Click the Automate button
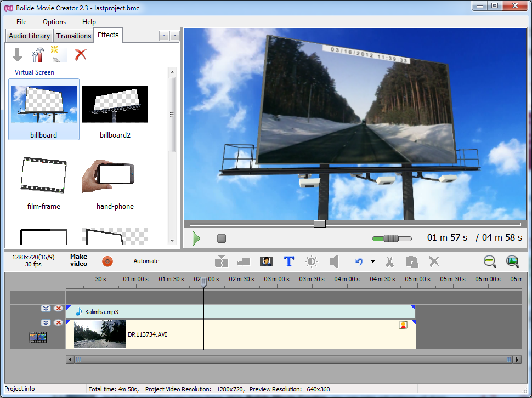Viewport: 532px width, 398px height. (x=146, y=261)
